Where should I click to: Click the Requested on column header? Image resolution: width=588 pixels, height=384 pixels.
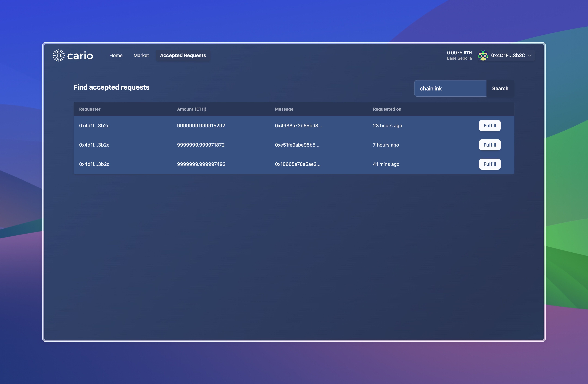[387, 109]
